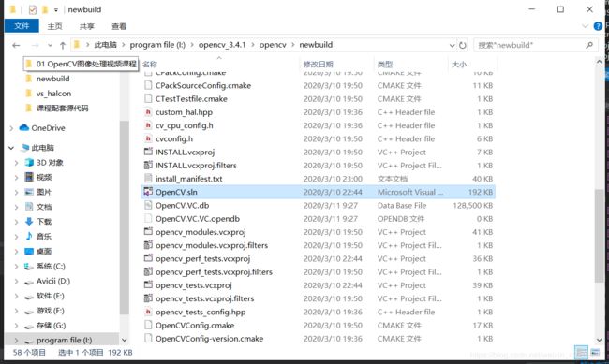
Task: Select the opencv_perf_tests.vcxproj.filters file icon
Action: 148,271
